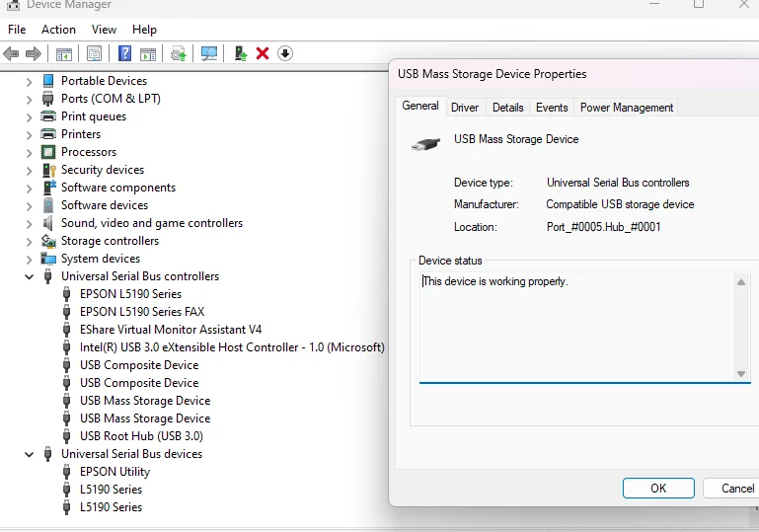Click the System devices icon
The image size is (759, 532).
tap(48, 259)
